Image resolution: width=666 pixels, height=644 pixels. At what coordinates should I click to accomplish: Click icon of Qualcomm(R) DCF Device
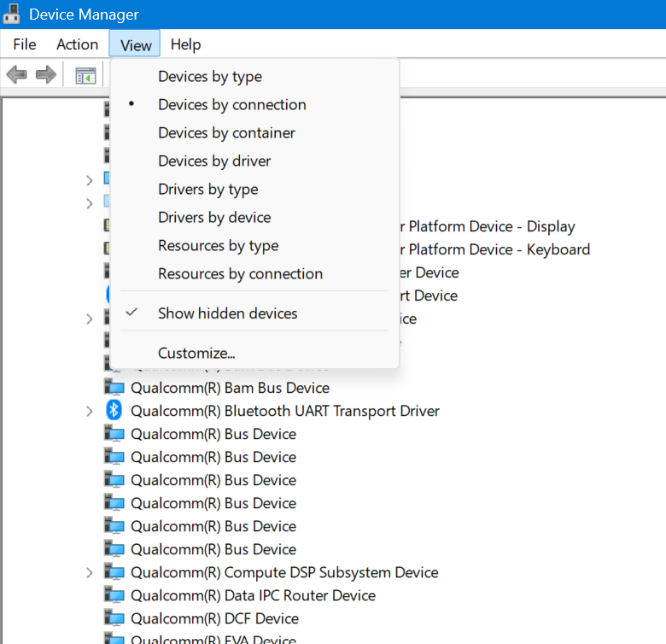[x=114, y=618]
